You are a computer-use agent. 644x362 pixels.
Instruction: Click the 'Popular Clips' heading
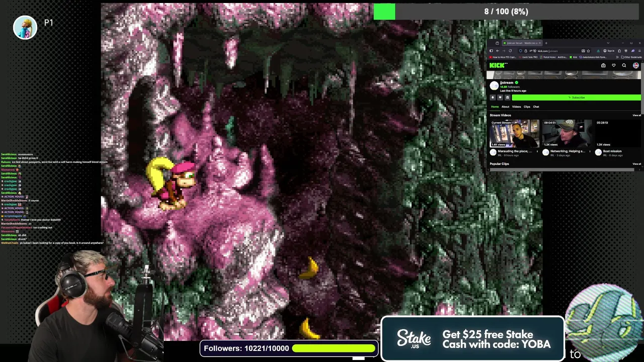[x=500, y=164]
